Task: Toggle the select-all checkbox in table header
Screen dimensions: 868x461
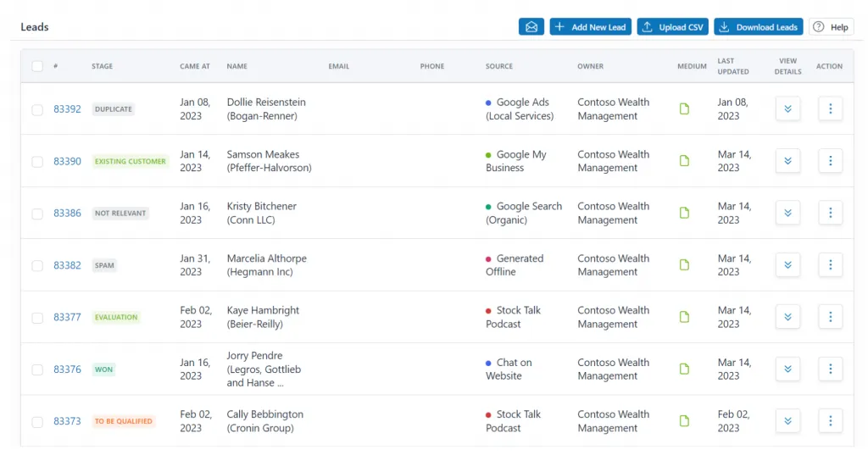Action: (37, 66)
